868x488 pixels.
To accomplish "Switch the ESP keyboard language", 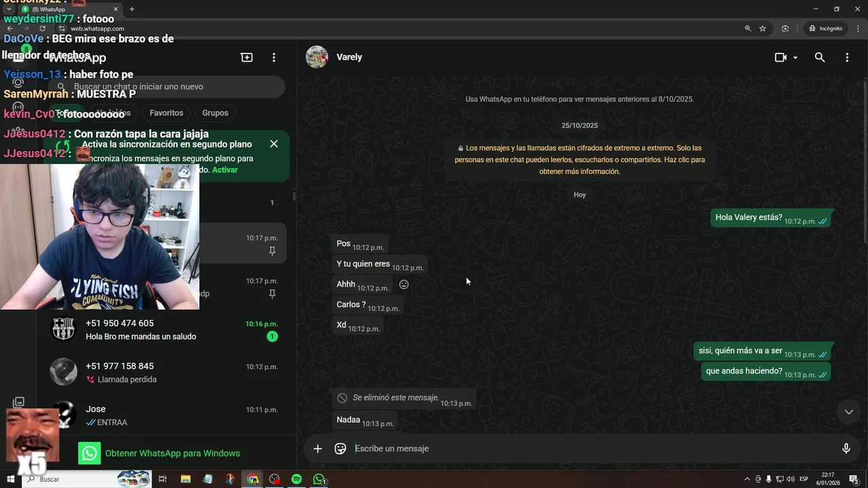I will 805,479.
